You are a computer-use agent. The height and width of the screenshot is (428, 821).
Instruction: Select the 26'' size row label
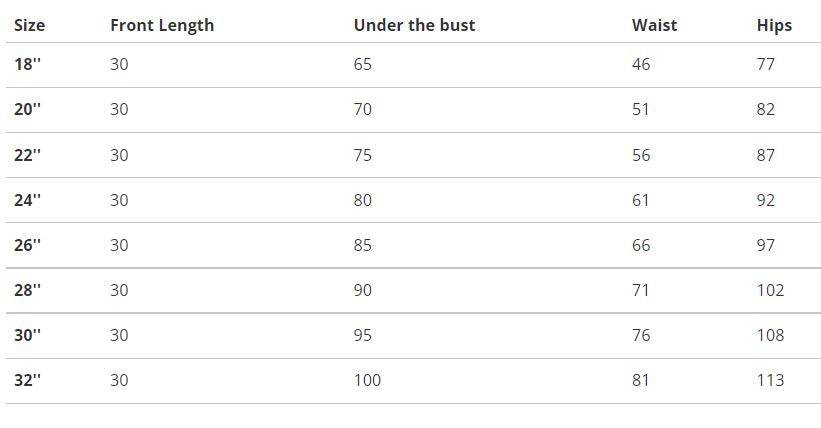click(x=27, y=245)
